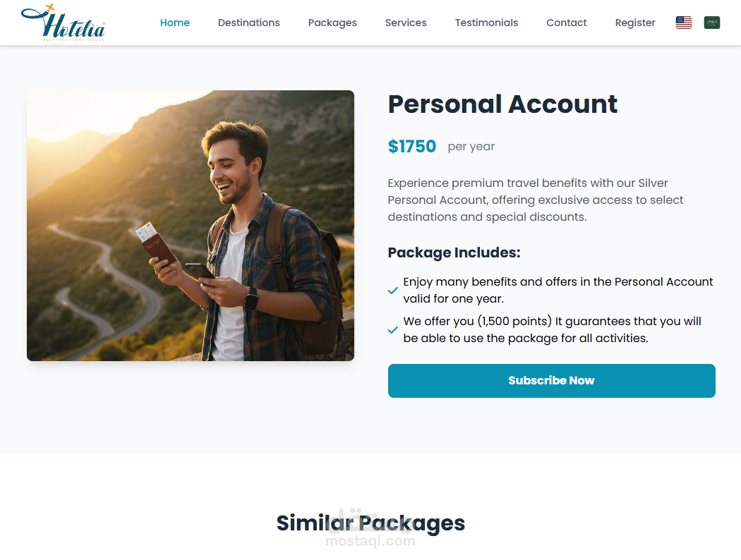Click the package description paragraph

536,200
